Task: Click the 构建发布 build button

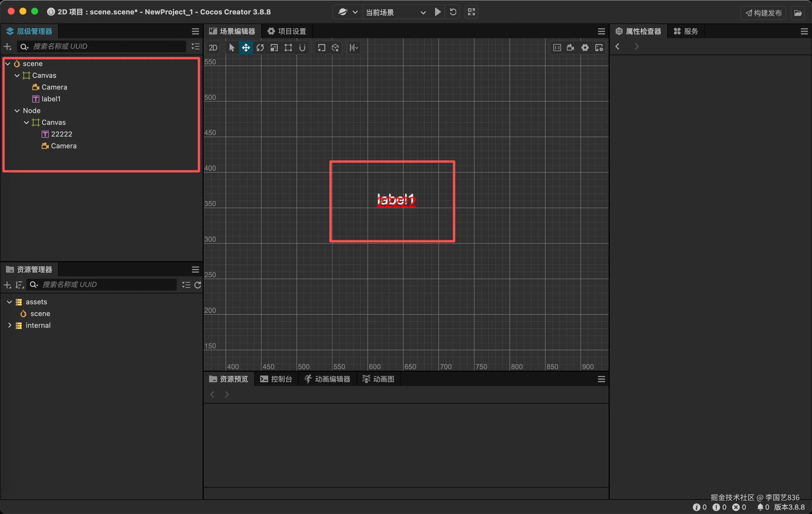Action: pyautogui.click(x=764, y=13)
